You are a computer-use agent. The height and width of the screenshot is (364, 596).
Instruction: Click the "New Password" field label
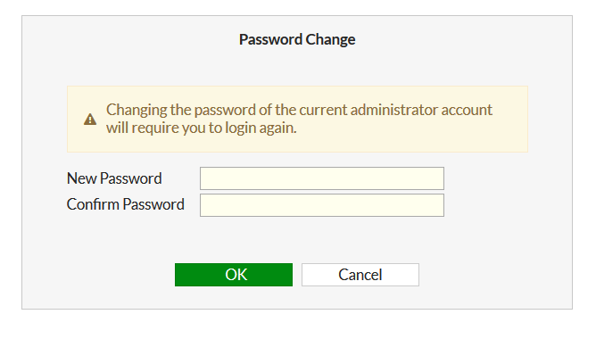pos(114,178)
